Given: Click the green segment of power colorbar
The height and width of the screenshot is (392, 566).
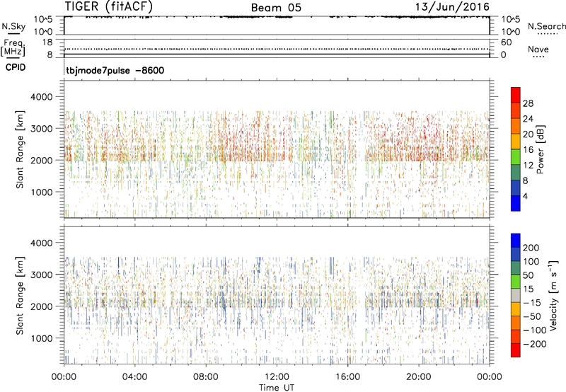Looking at the screenshot, I should coord(516,157).
